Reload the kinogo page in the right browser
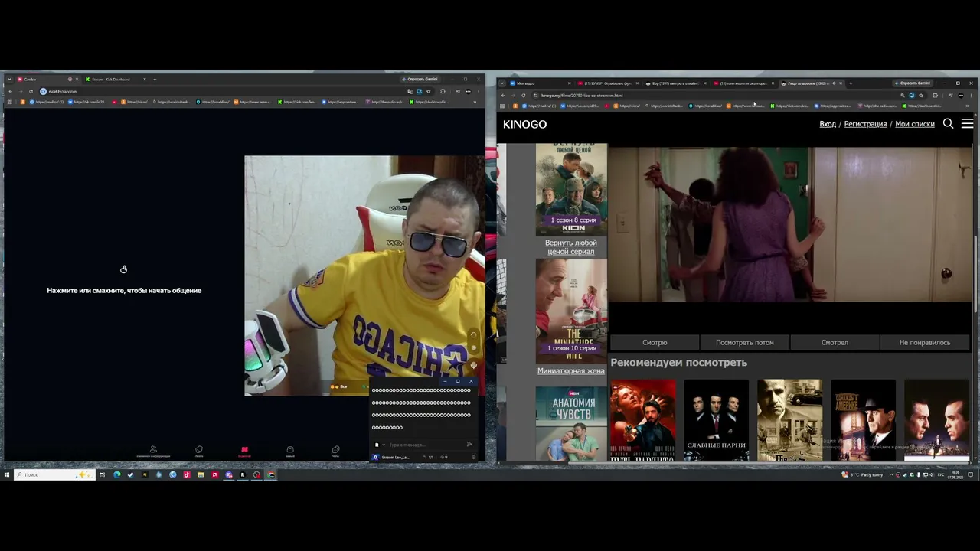The image size is (980, 551). tap(524, 96)
